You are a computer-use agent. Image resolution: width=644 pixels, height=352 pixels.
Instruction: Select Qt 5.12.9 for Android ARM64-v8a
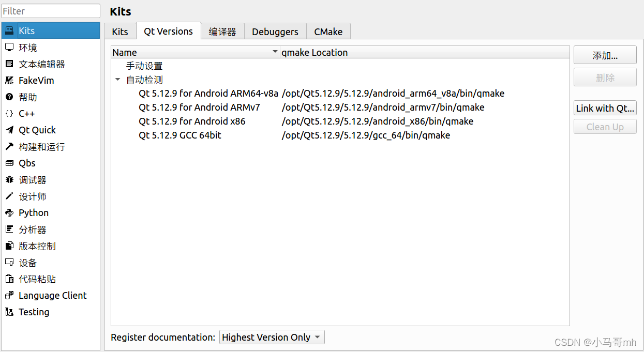[208, 94]
